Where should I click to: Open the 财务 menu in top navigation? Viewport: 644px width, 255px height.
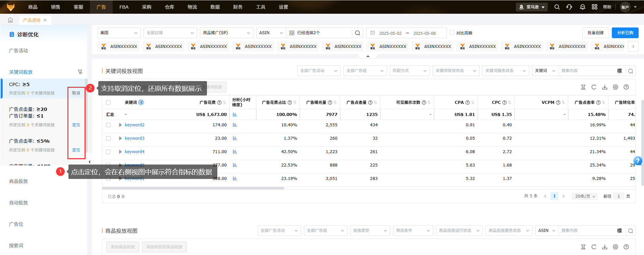237,7
